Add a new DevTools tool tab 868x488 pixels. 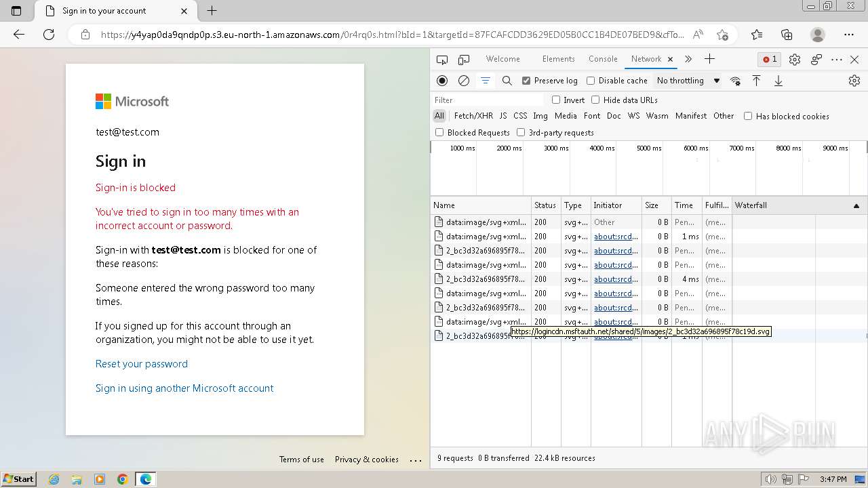709,59
